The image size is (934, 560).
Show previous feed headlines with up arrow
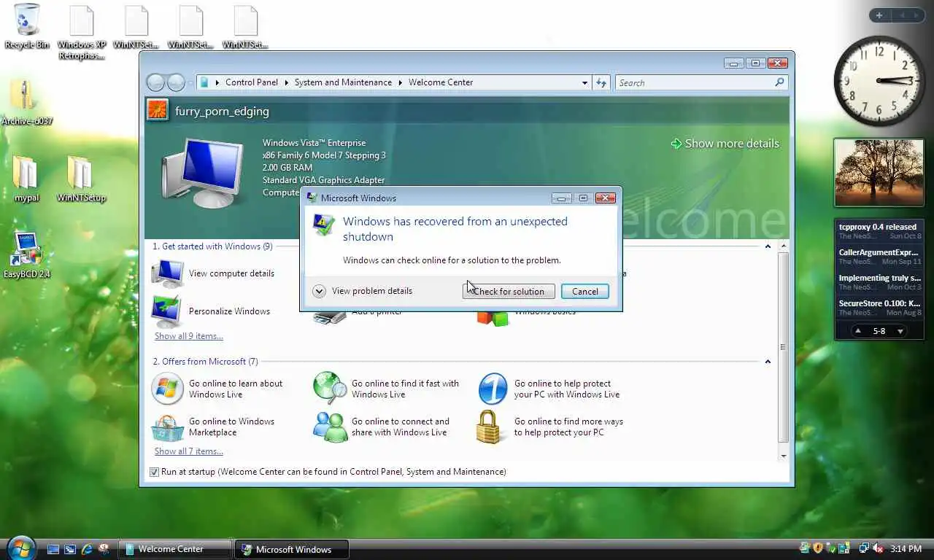pos(858,331)
